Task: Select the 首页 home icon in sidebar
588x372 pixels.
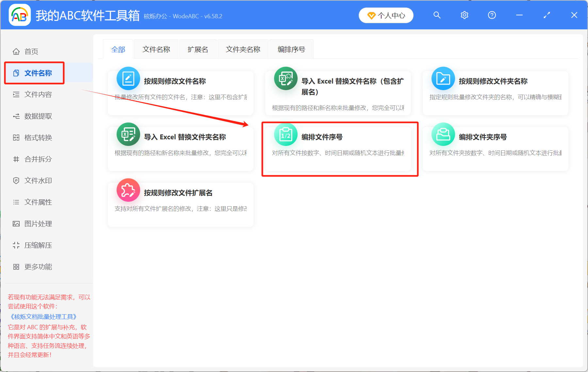Action: tap(16, 51)
